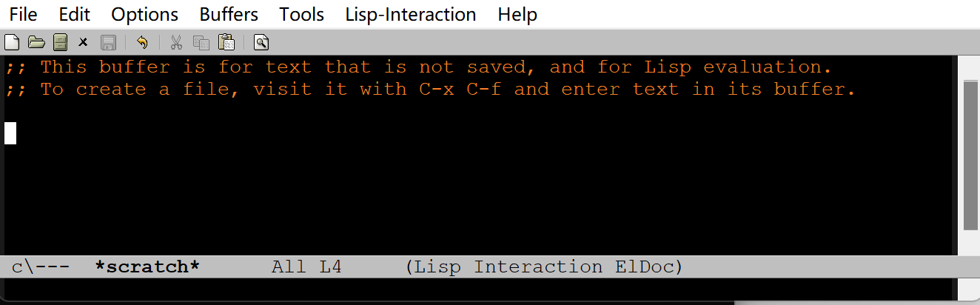Open the Options menu
This screenshot has height=305, width=980.
click(x=145, y=14)
